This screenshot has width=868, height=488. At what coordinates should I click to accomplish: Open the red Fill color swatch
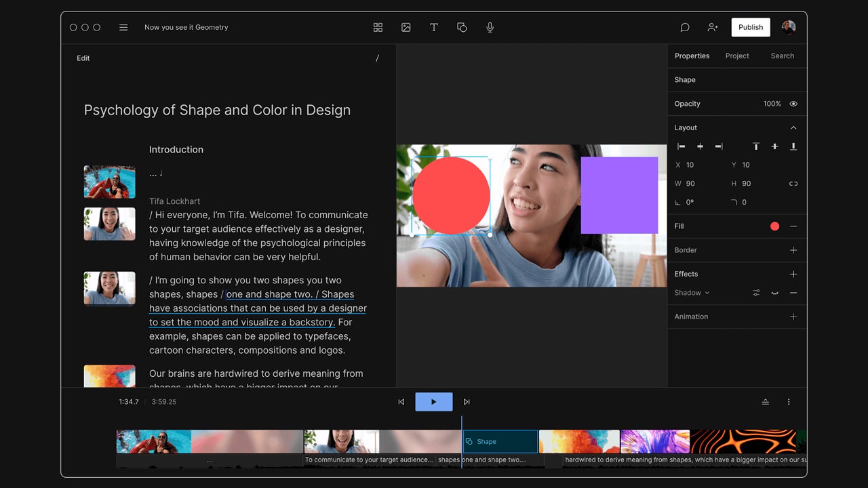point(774,226)
